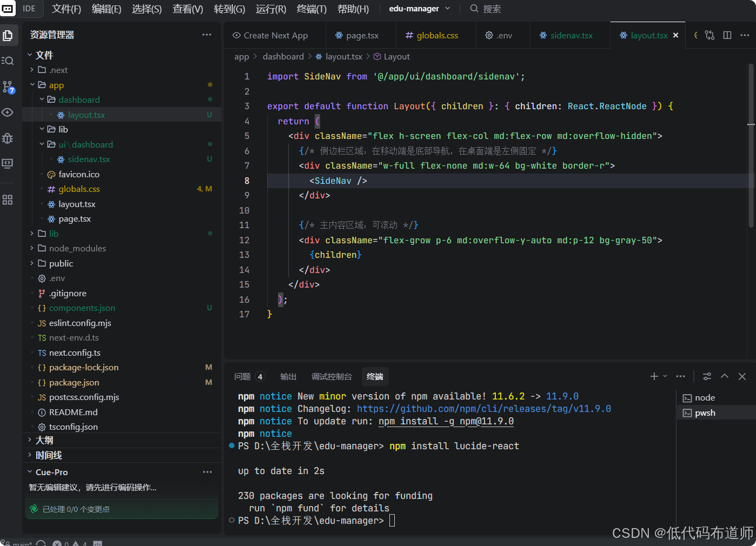This screenshot has height=546, width=756.
Task: Collapse the ui\dashboard folder
Action: (122, 144)
